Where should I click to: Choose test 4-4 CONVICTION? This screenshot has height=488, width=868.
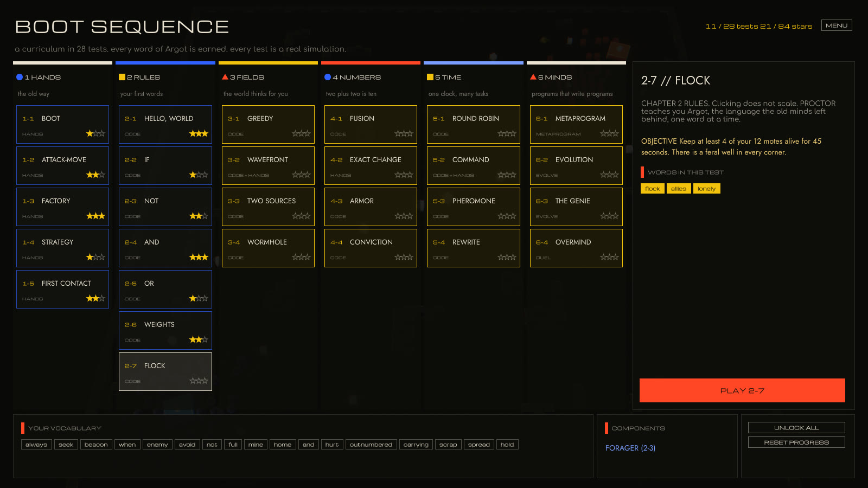[x=371, y=248]
